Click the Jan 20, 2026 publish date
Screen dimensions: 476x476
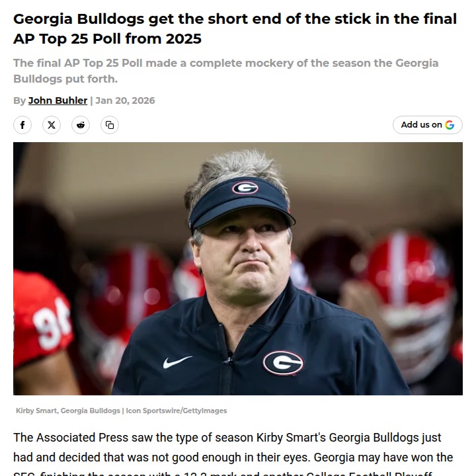[125, 100]
